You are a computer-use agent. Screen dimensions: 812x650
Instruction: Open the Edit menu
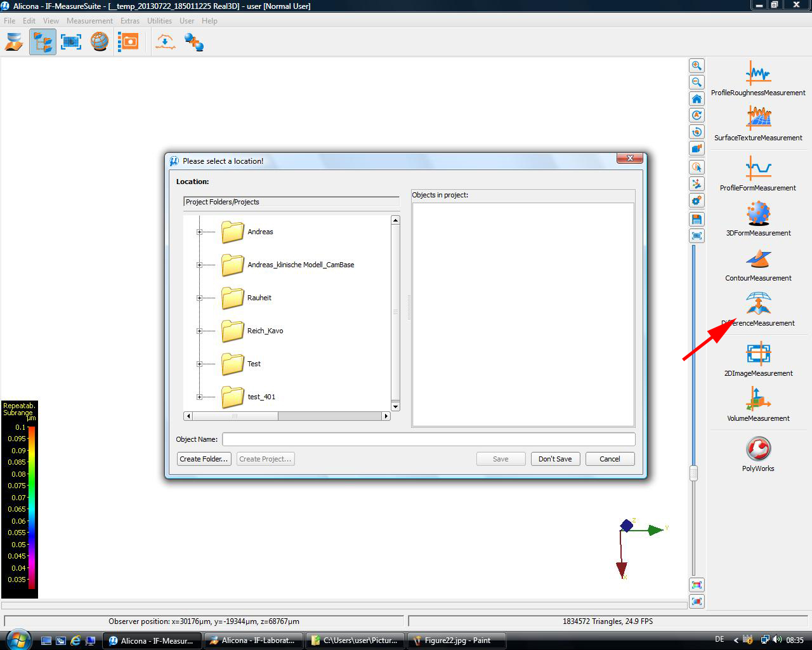click(29, 21)
